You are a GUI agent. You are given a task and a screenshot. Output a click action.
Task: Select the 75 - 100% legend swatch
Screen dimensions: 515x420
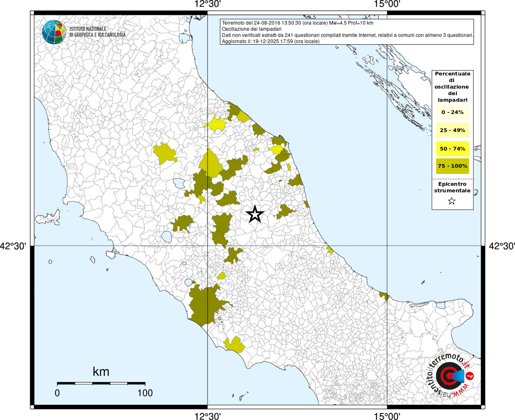point(452,166)
